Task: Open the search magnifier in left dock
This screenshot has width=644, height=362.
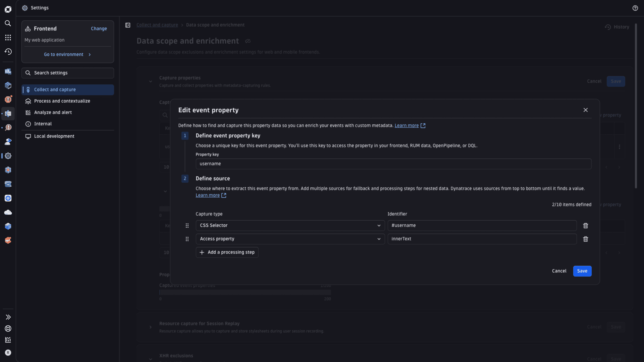Action: pos(8,23)
